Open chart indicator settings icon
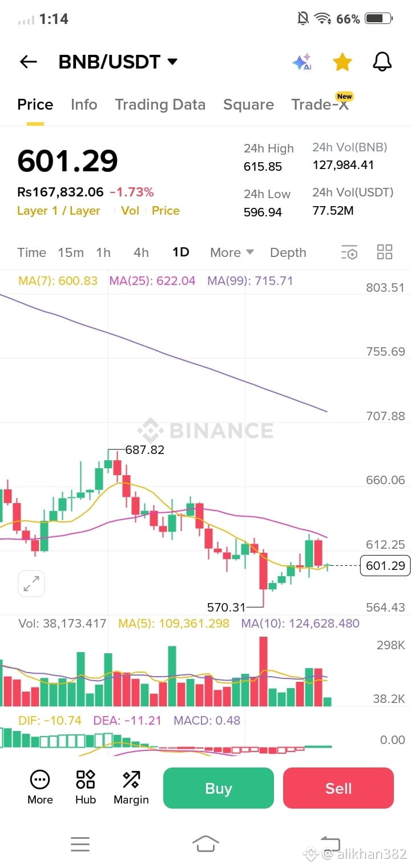The height and width of the screenshot is (868, 411). (x=349, y=252)
